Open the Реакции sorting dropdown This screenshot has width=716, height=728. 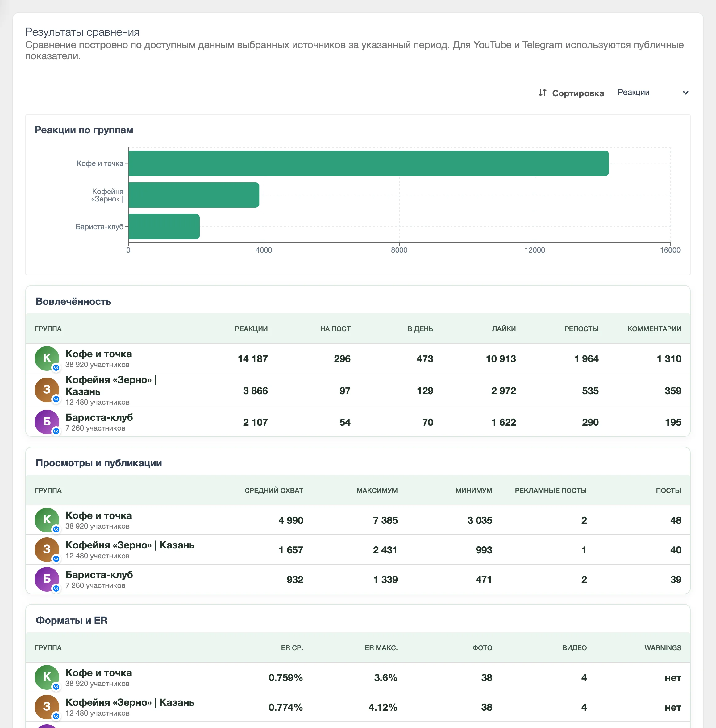tap(649, 93)
